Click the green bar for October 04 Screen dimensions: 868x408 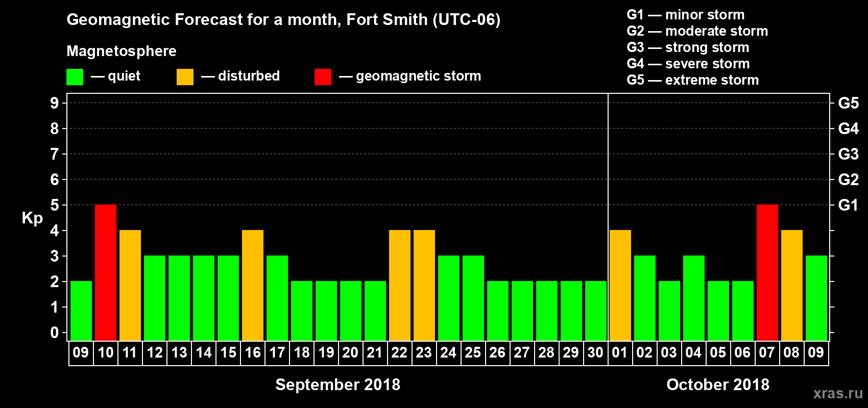(x=694, y=298)
